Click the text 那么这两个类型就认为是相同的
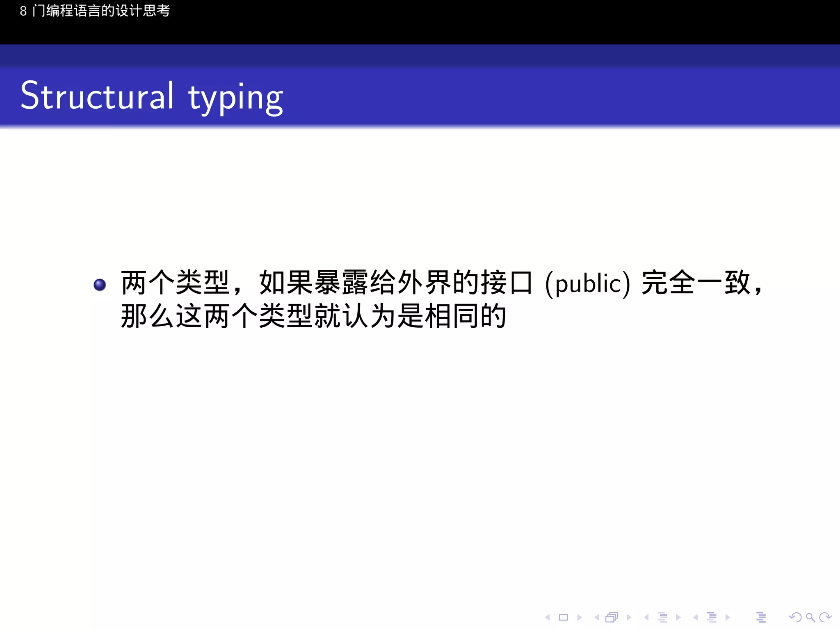The height and width of the screenshot is (630, 840). click(x=314, y=316)
